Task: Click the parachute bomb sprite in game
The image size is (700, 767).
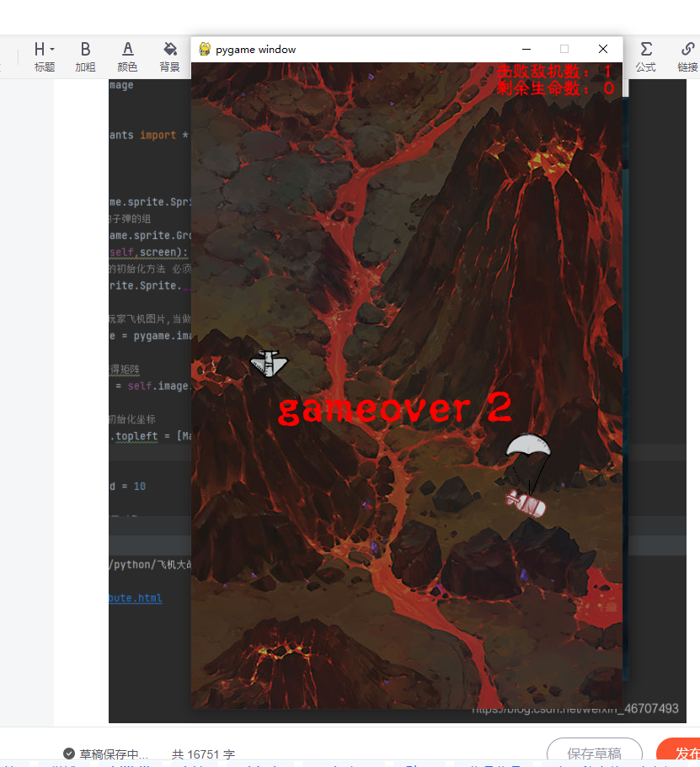Action: [x=527, y=475]
